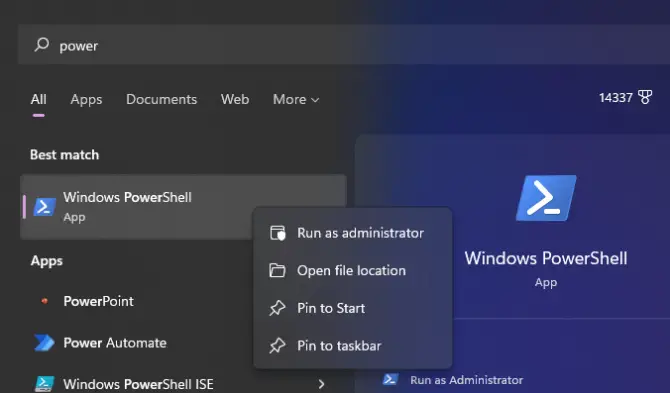670x393 pixels.
Task: Click the Windows PowerShell icon in best match
Action: tap(45, 207)
